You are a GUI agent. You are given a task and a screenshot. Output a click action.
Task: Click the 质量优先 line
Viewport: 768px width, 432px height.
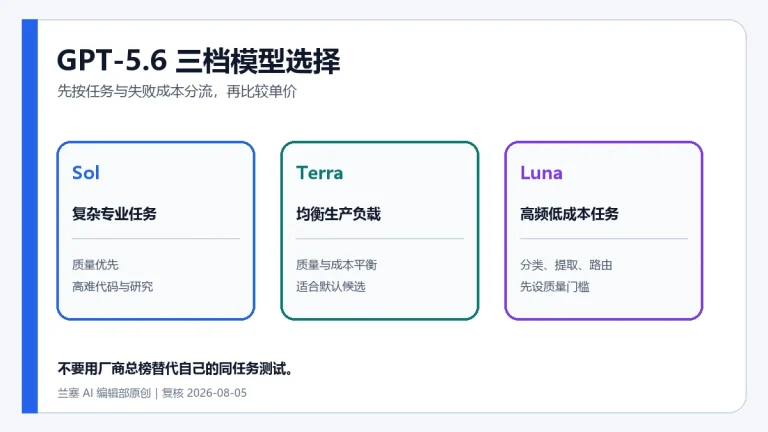pos(95,265)
